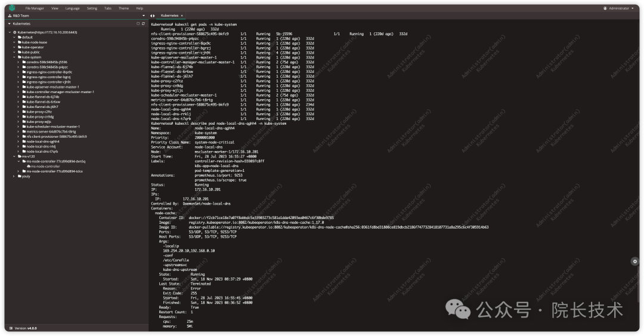
Task: Toggle the default namespace expander
Action: [14, 37]
